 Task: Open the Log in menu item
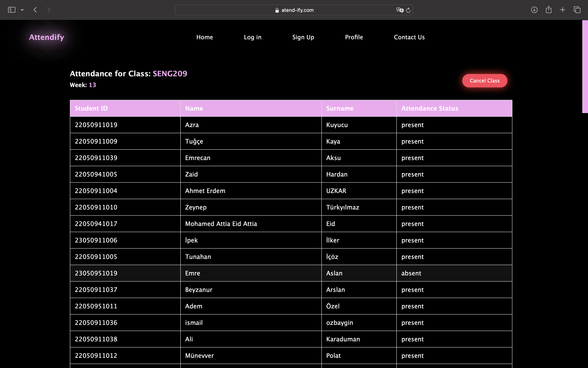click(253, 37)
